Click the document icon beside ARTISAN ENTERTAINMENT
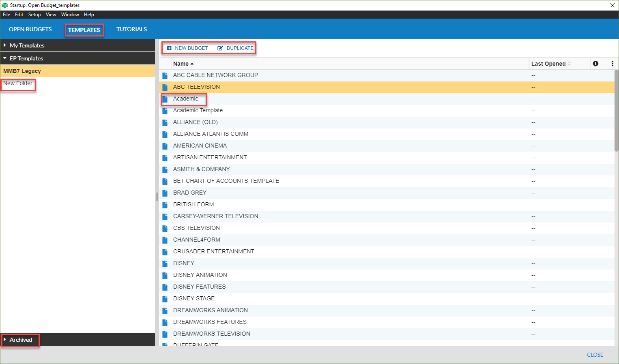This screenshot has width=619, height=364. pos(165,158)
